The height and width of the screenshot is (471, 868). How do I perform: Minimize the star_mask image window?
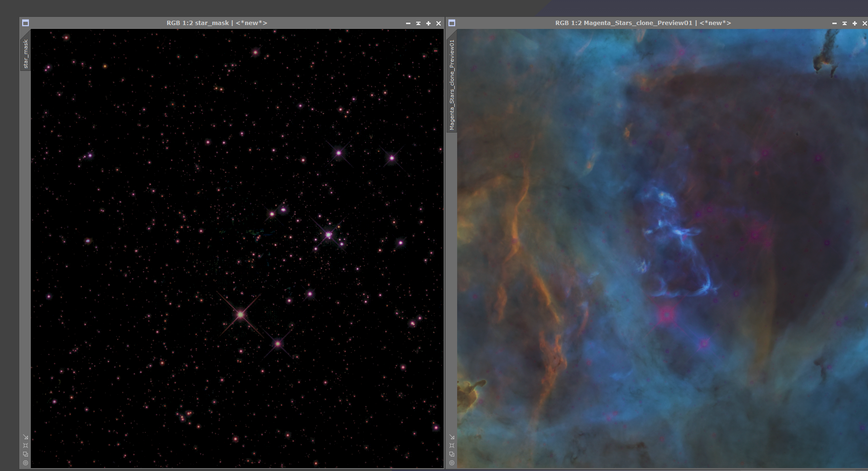tap(408, 23)
